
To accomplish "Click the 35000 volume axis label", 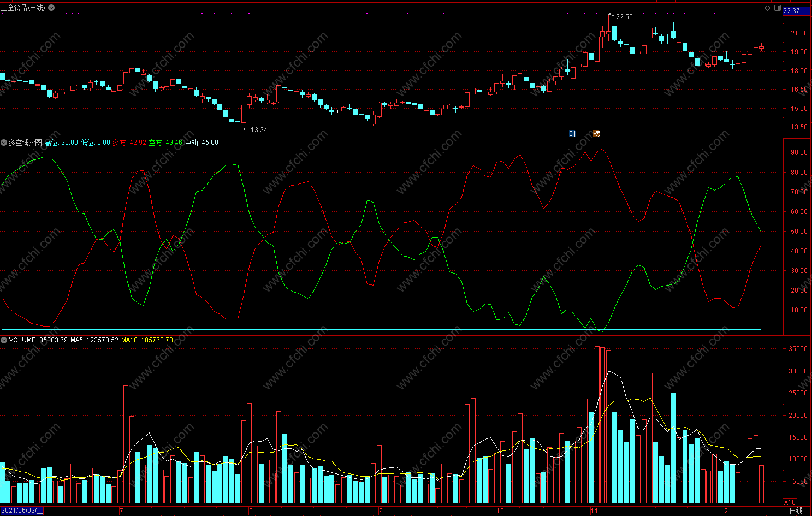I will pos(798,349).
